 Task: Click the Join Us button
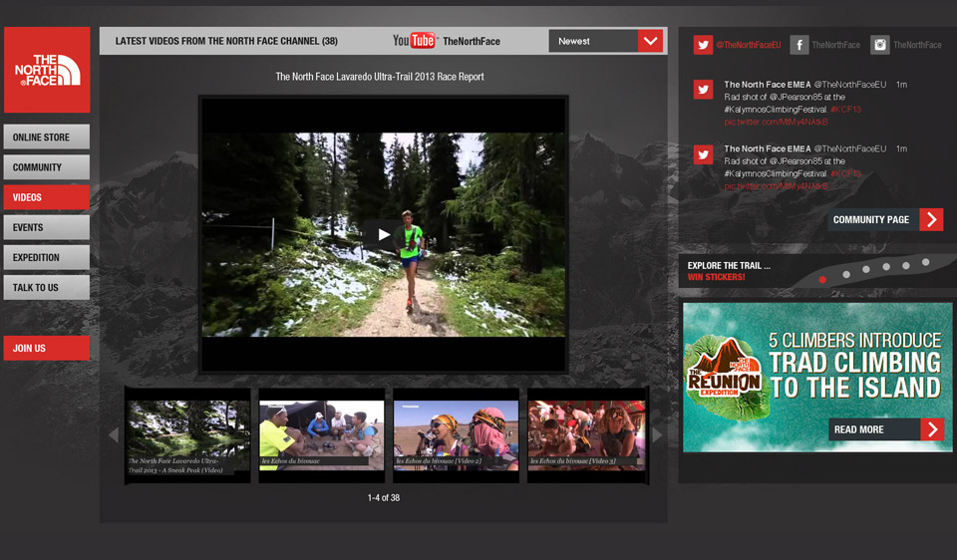[x=47, y=348]
